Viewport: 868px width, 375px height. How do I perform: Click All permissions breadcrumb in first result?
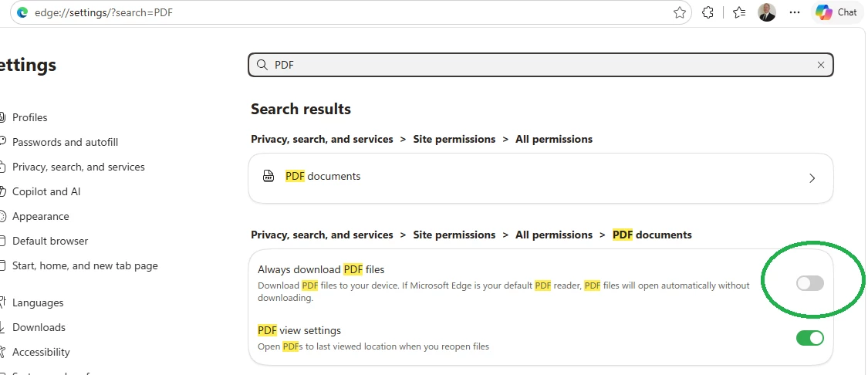[x=553, y=139]
